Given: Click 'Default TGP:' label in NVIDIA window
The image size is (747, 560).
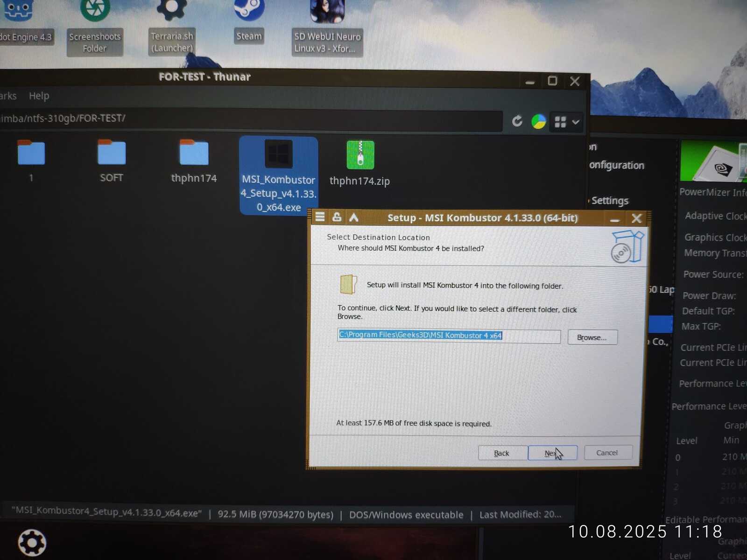Looking at the screenshot, I should point(708,311).
